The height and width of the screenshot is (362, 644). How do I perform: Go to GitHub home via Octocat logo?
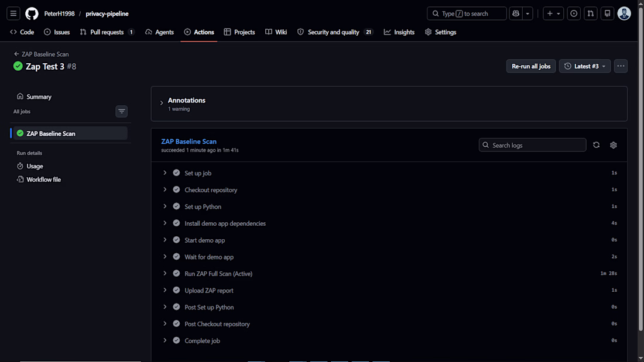point(32,13)
